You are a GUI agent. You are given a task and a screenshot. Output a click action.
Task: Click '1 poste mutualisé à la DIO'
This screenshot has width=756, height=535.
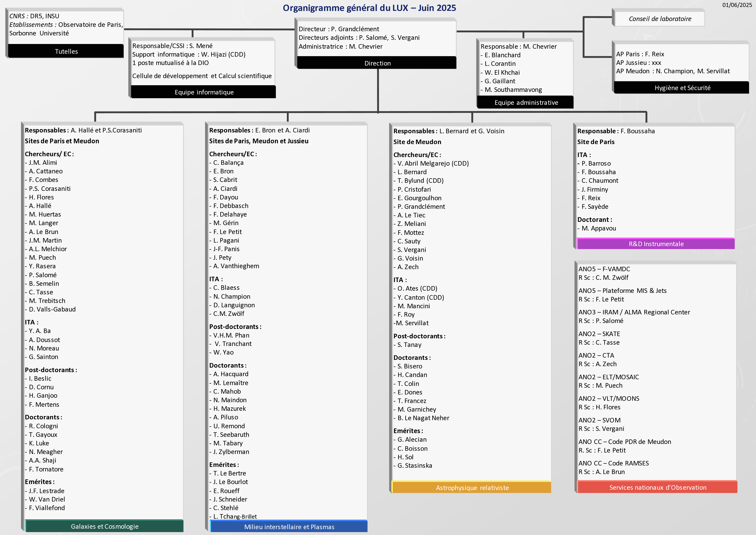click(x=170, y=63)
